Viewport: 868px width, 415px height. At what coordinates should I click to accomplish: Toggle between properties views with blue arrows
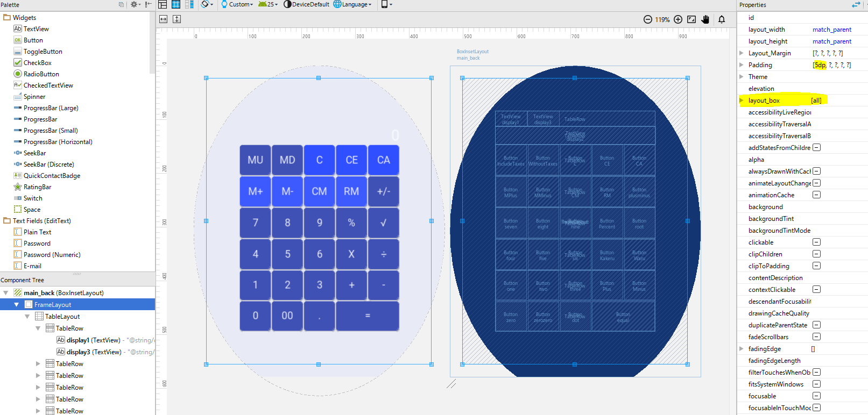(856, 5)
